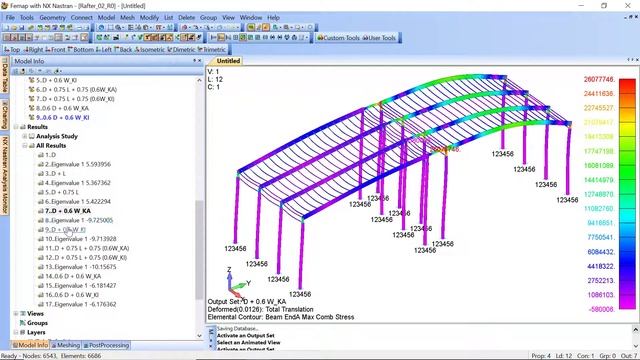
Task: Select load set 5..D + 0.6 W_KI
Action: pyautogui.click(x=56, y=80)
